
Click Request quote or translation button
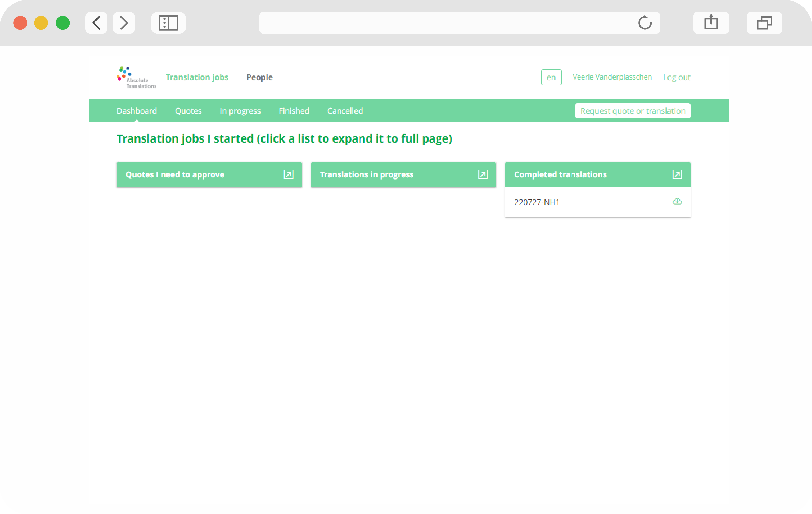(x=633, y=111)
